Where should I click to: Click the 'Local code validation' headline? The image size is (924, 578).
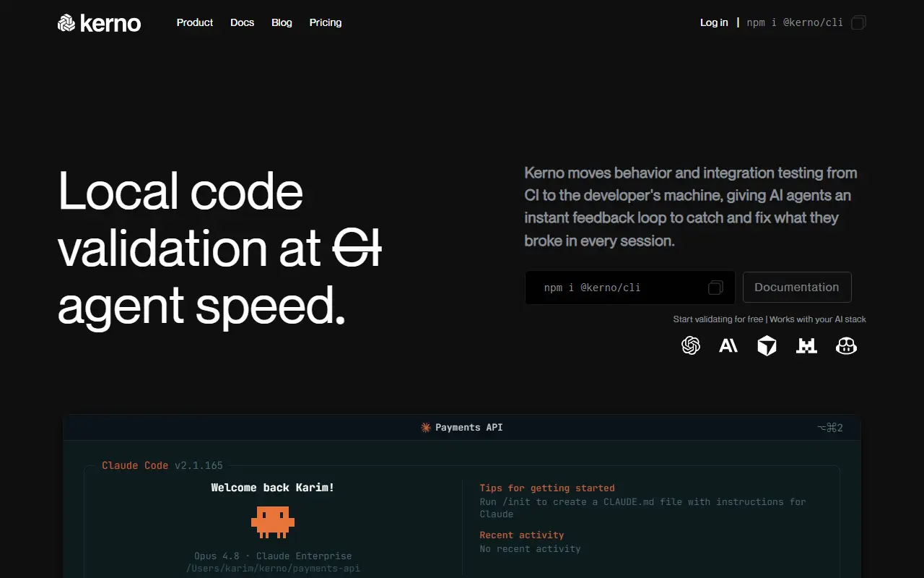[x=220, y=249]
